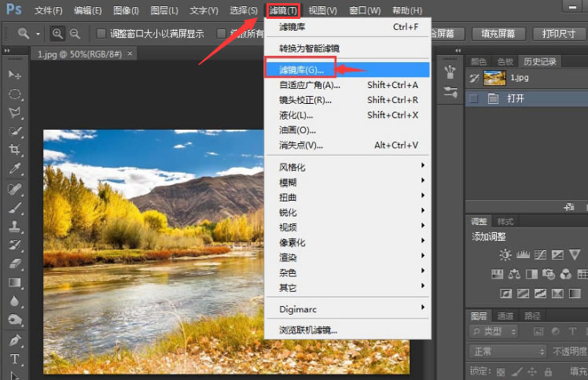Toggle the zoom all windows checkbox
Screen dimensions: 588x380
coord(221,33)
